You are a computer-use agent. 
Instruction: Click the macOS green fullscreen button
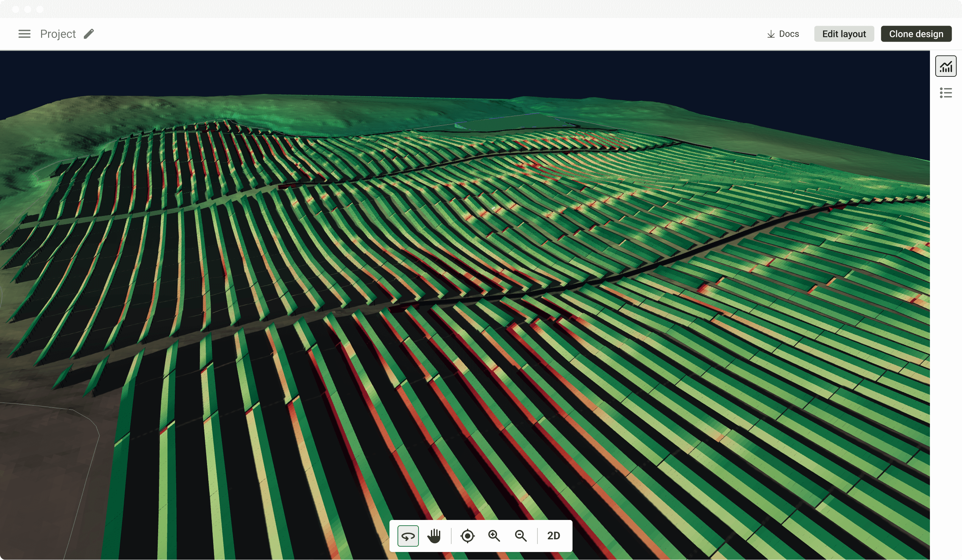[x=40, y=10]
